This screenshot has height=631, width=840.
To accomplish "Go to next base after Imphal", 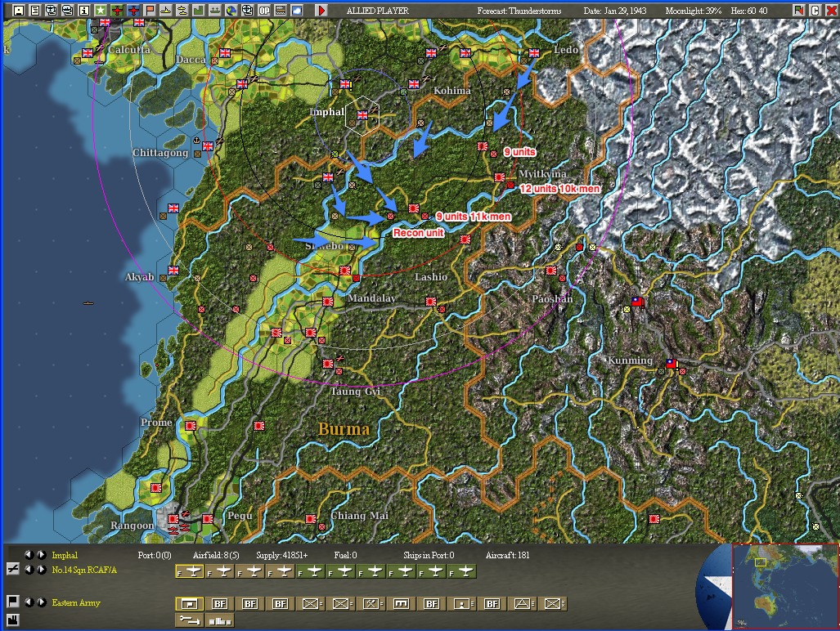I will tap(41, 555).
